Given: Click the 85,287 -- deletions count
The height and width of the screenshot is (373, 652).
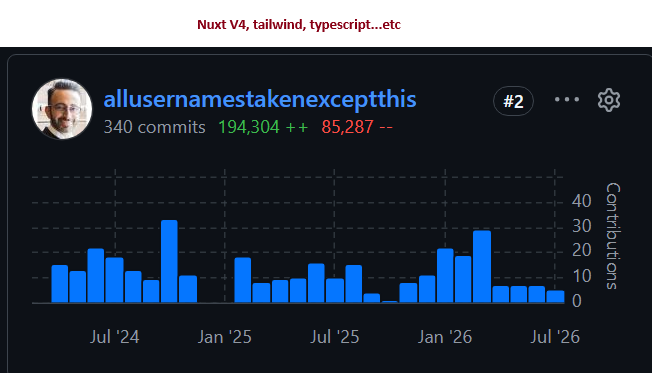Looking at the screenshot, I should [357, 127].
